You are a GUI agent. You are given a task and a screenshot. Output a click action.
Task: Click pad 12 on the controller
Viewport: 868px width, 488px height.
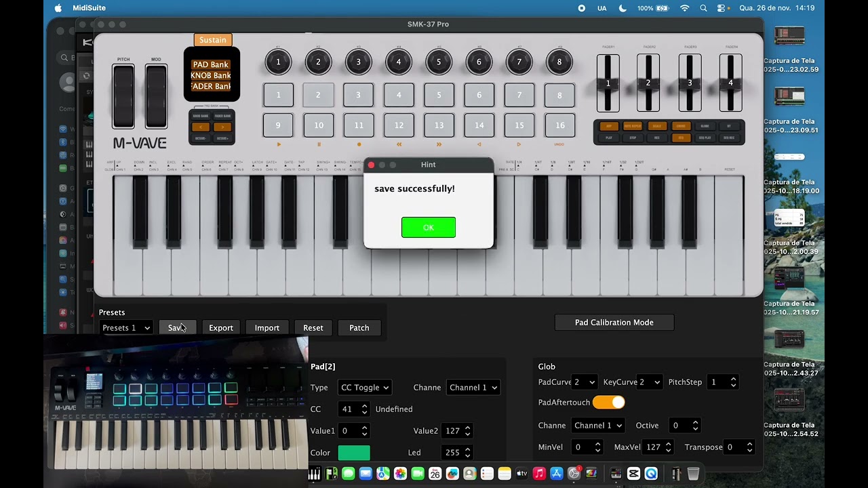click(x=399, y=125)
